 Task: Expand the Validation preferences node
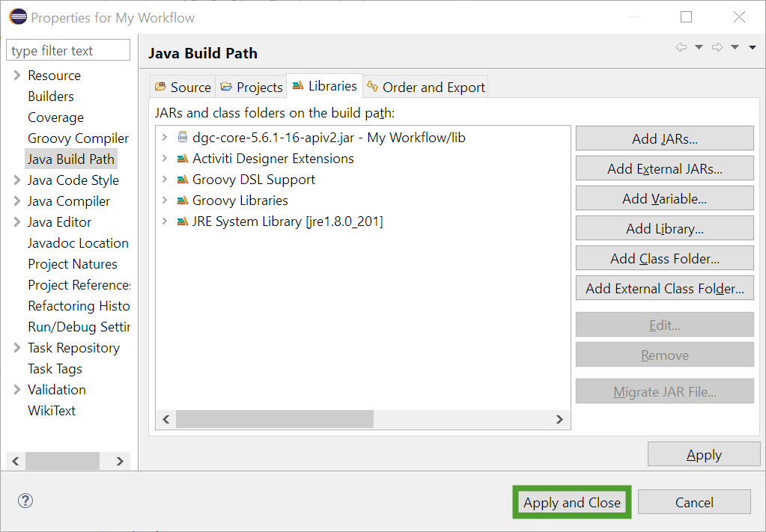17,390
